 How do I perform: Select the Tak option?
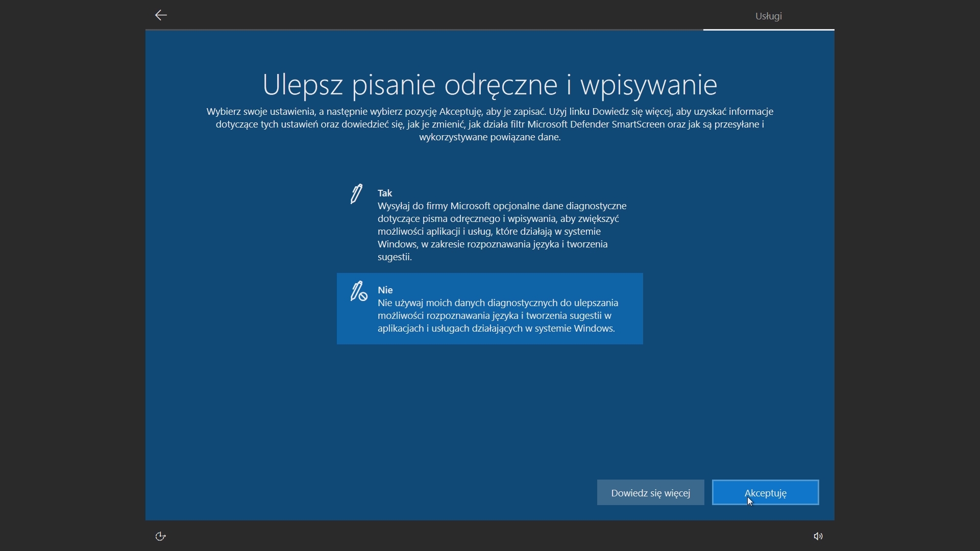click(490, 224)
